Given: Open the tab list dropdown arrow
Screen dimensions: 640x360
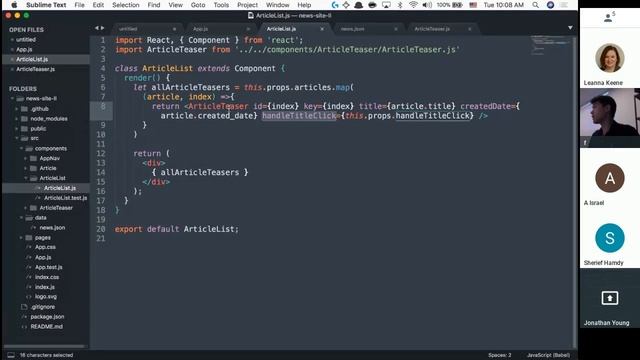Looking at the screenshot, I should pyautogui.click(x=570, y=28).
